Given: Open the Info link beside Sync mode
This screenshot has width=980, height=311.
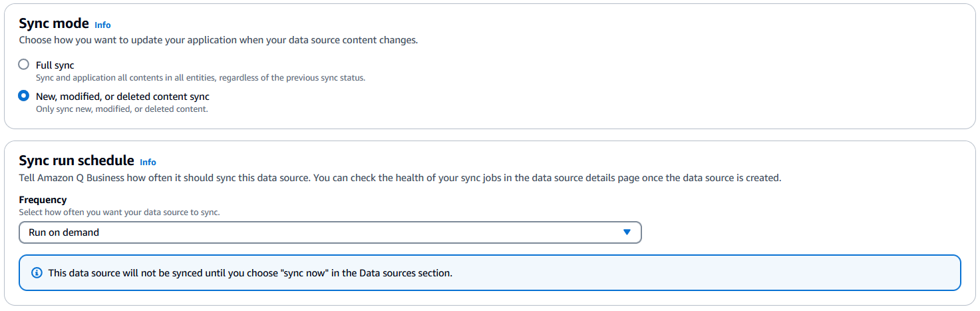Looking at the screenshot, I should [102, 25].
